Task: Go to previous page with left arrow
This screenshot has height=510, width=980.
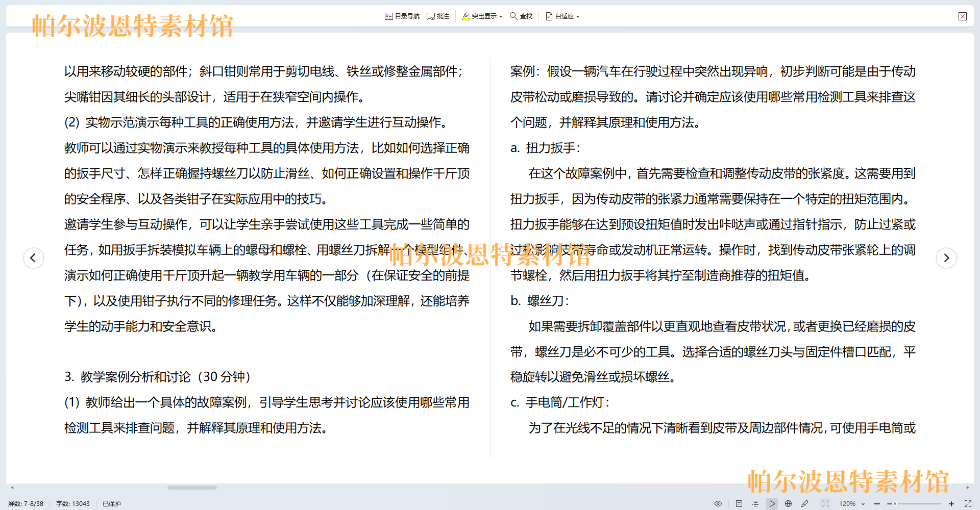Action: click(x=34, y=258)
